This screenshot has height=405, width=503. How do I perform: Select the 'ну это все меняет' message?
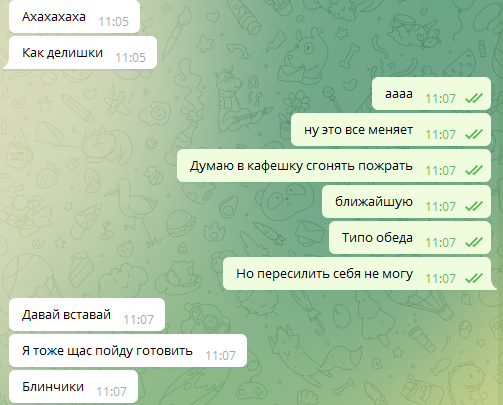tap(391, 130)
